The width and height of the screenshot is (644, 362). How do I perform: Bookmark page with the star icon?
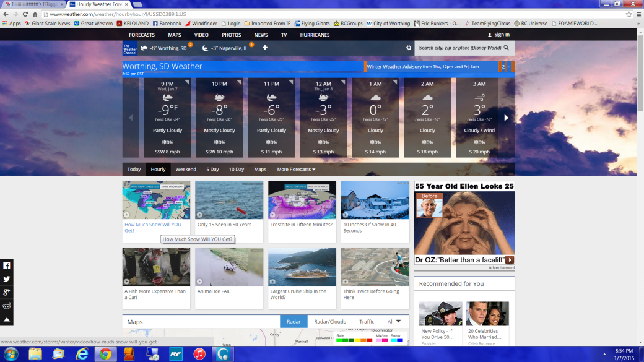(629, 14)
